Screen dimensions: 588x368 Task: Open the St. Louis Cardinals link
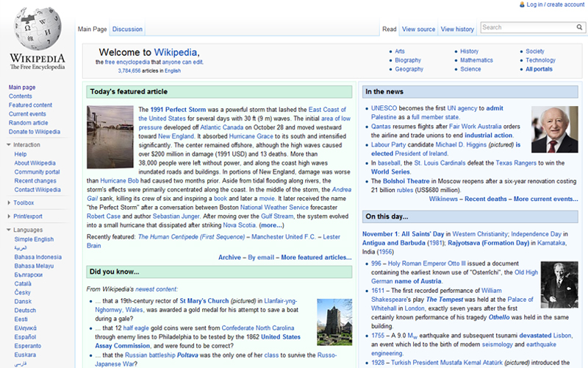coord(440,163)
